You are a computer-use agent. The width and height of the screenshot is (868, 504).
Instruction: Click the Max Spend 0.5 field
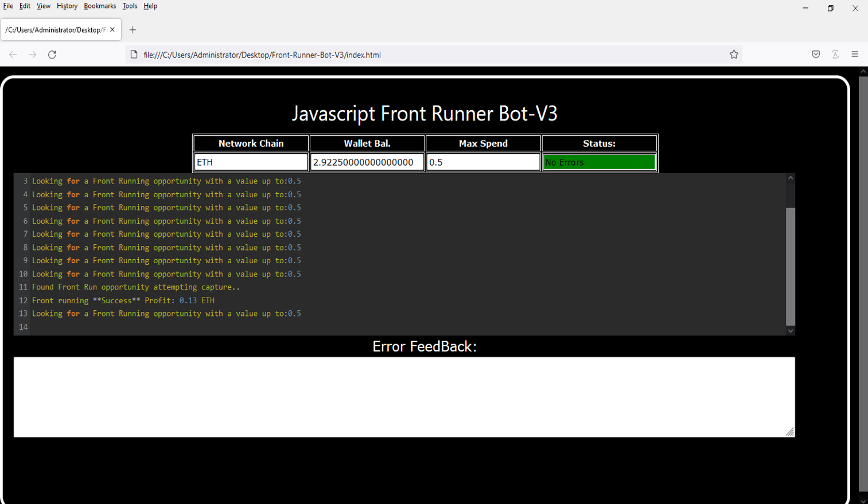click(483, 162)
